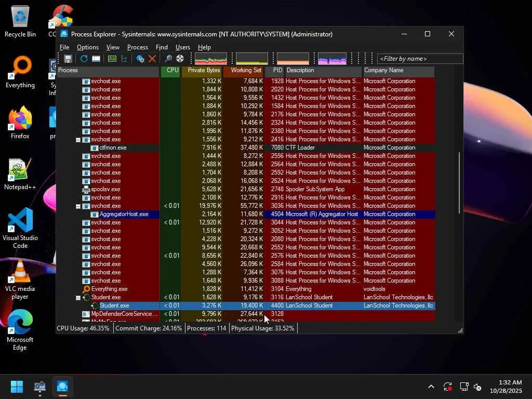Click 'Processes: 114' in the status bar

pos(207,328)
